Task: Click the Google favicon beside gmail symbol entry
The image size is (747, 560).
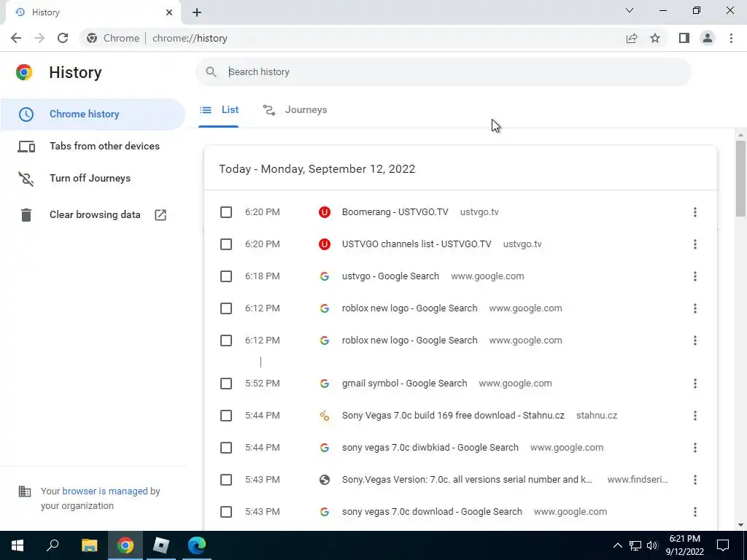Action: (325, 384)
